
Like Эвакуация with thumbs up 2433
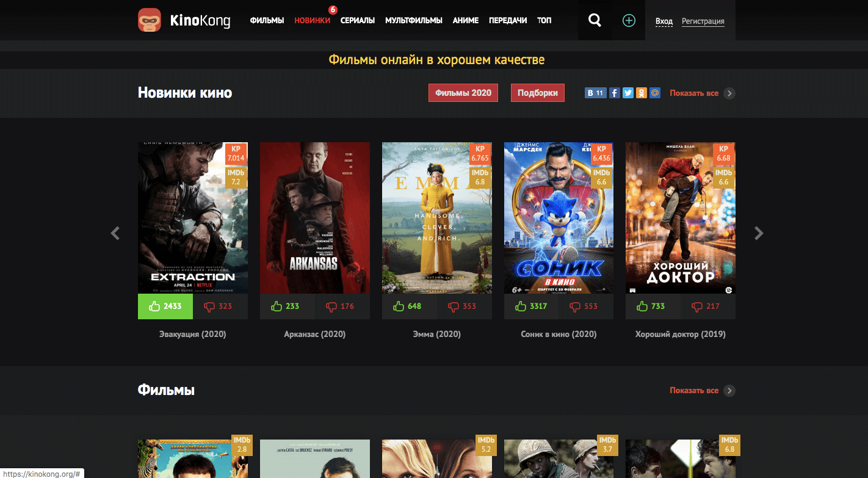(x=165, y=306)
